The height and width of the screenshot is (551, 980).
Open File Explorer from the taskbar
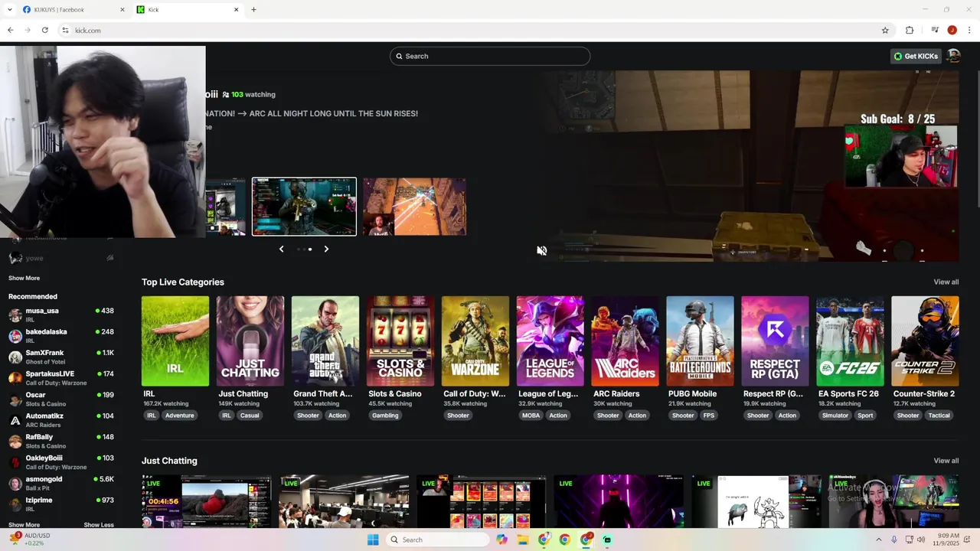point(522,540)
